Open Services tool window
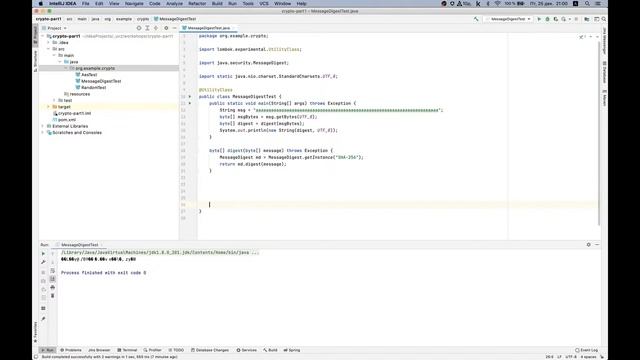This screenshot has height=360, width=640. coord(247,350)
